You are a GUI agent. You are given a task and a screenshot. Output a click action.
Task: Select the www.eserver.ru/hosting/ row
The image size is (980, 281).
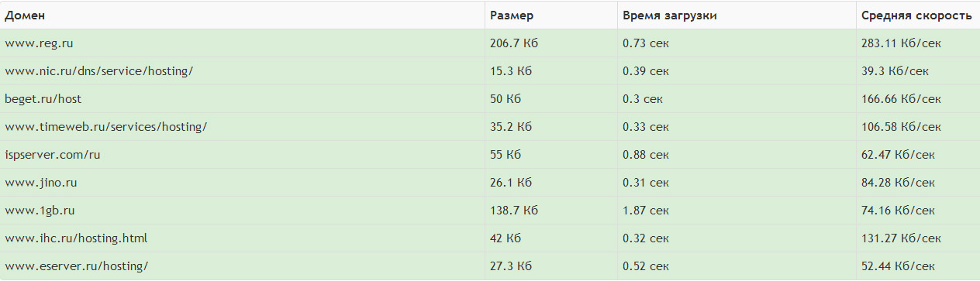490,266
